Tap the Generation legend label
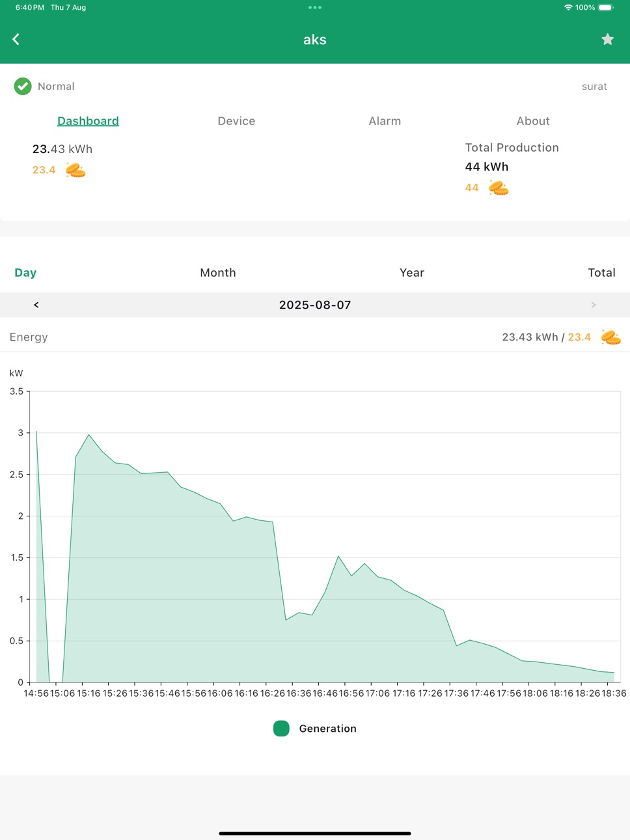 pyautogui.click(x=328, y=729)
